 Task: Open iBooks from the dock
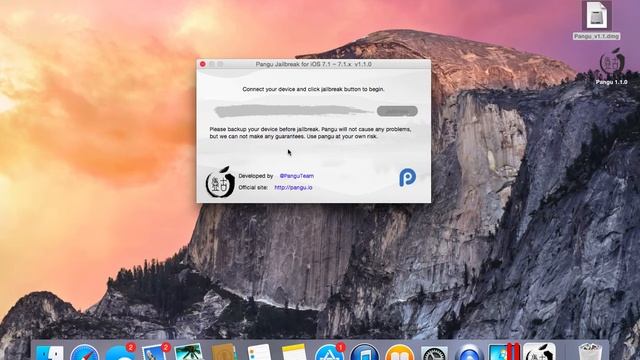[400, 353]
